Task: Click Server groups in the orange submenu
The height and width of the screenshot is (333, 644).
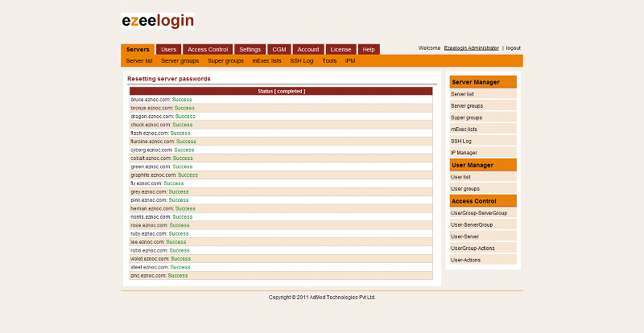Action: pyautogui.click(x=180, y=61)
